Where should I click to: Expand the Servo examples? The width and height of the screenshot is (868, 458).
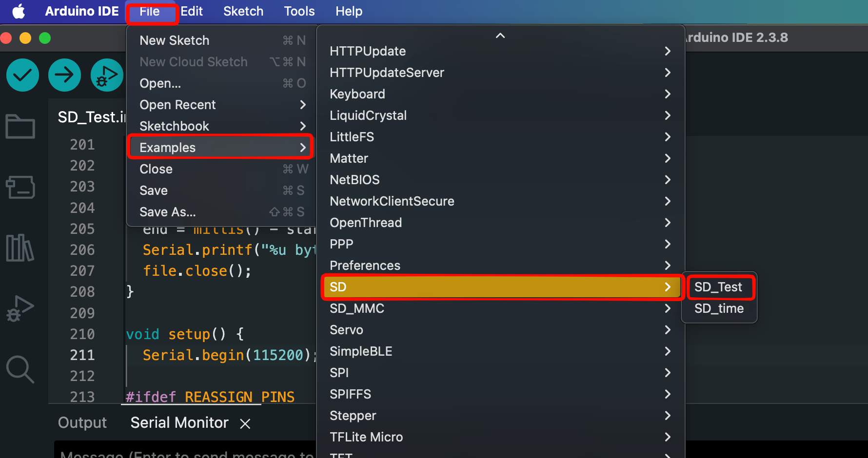coord(501,330)
